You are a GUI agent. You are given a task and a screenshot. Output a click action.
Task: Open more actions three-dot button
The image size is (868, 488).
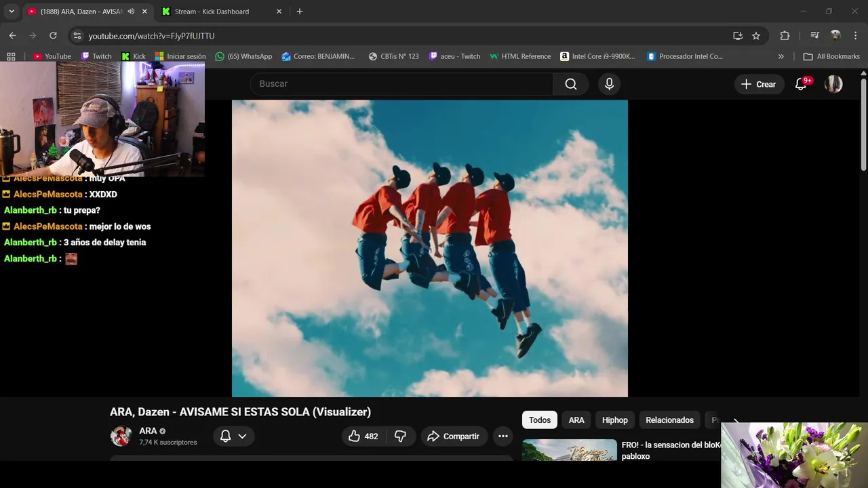click(502, 436)
